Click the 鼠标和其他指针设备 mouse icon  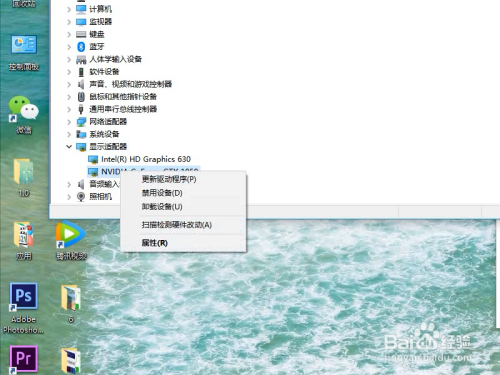click(81, 97)
